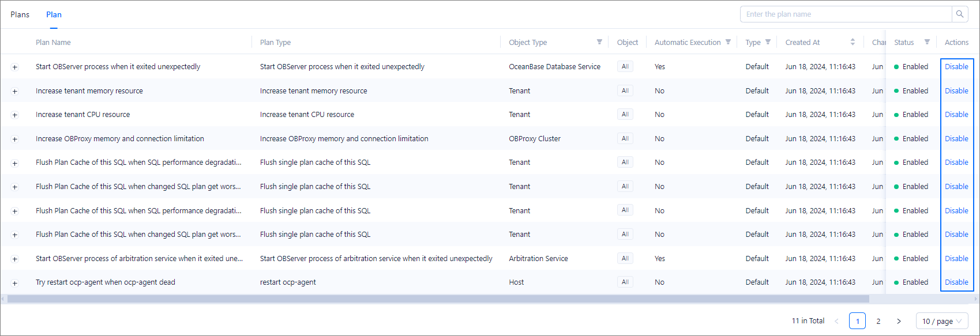Click the search magnifier icon
Screen dimensions: 980x336
[x=960, y=14]
